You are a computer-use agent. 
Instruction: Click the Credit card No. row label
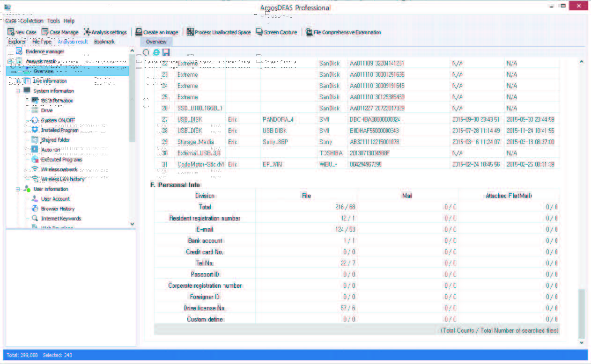[x=205, y=252]
